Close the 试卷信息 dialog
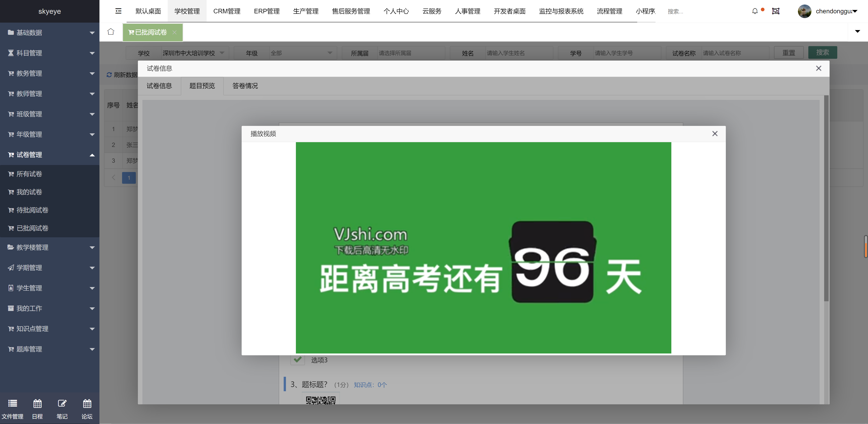Screen dimensions: 868x424 pos(818,68)
